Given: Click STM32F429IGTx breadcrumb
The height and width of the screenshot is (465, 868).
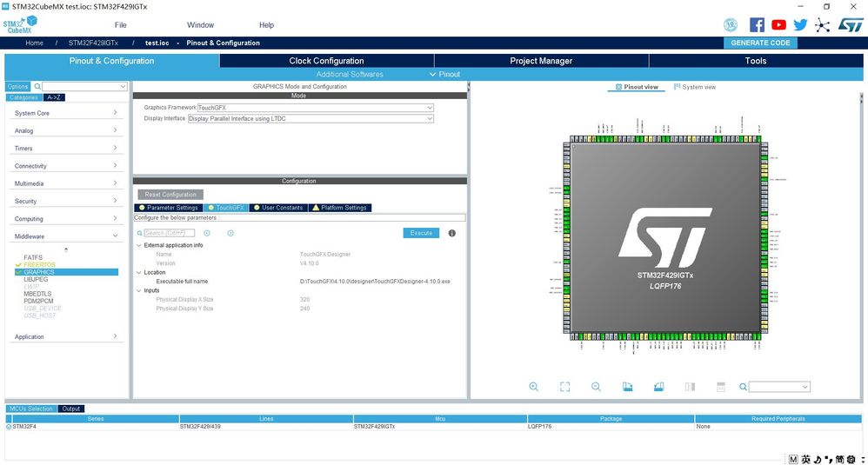Looking at the screenshot, I should coord(93,43).
